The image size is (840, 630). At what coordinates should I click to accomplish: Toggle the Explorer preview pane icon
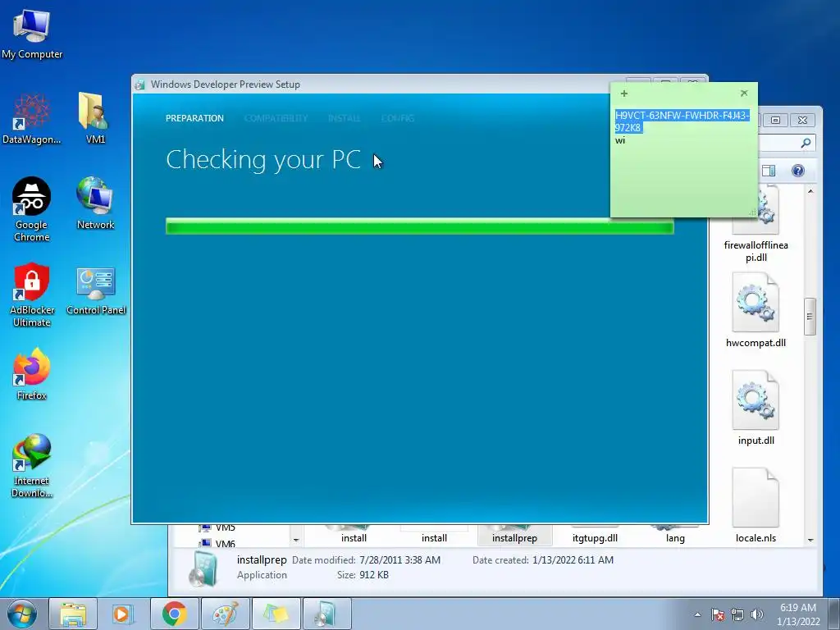(x=768, y=171)
